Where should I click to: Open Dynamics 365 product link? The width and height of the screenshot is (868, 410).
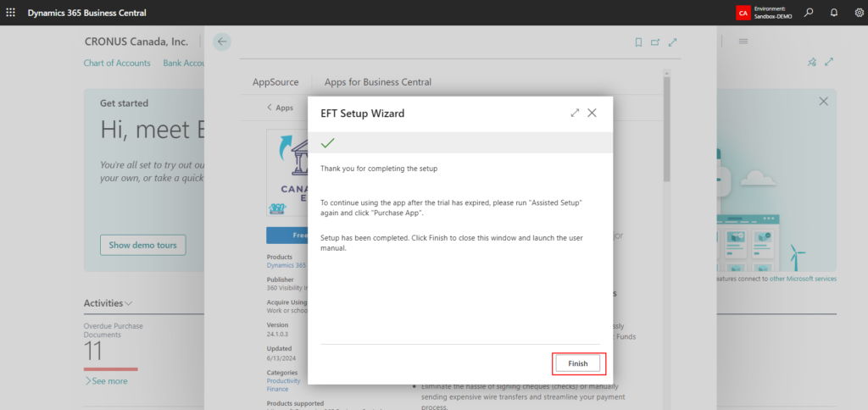(287, 265)
